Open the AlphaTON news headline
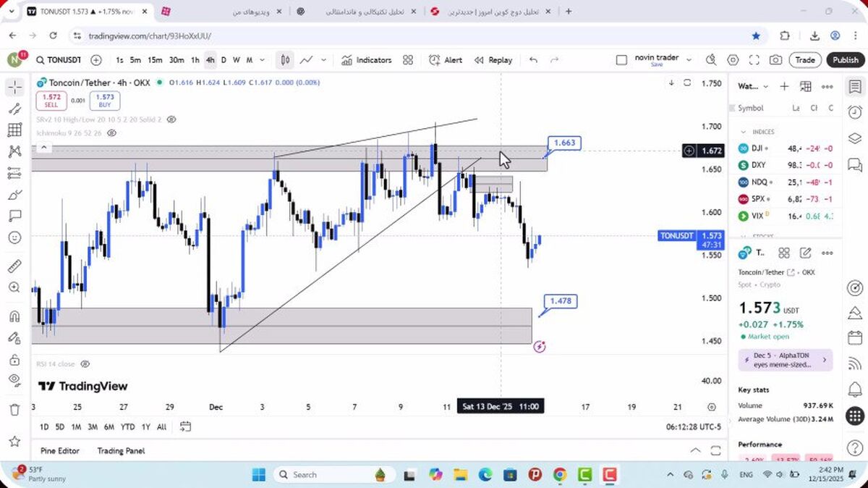This screenshot has height=488, width=868. (x=786, y=361)
